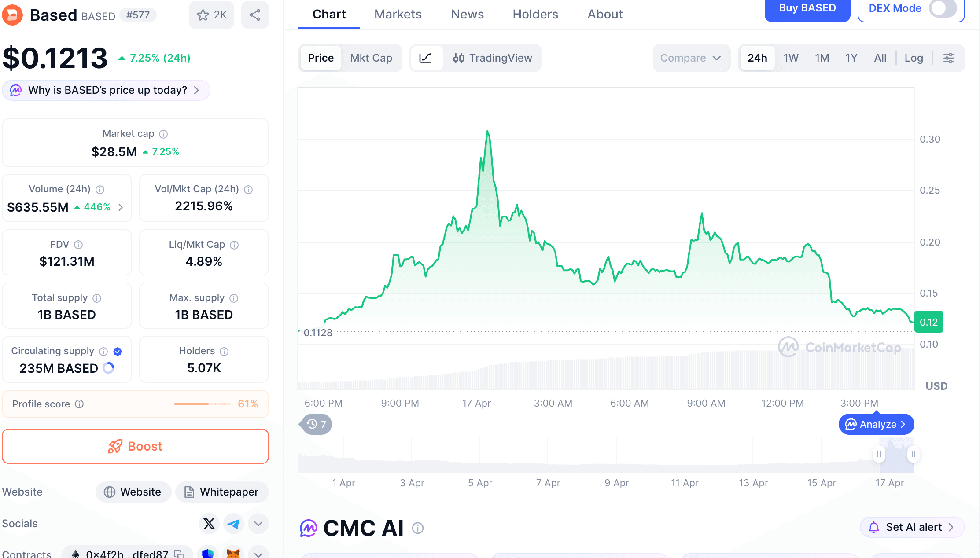Expand more contracts chevron
The image size is (980, 558).
click(x=258, y=554)
